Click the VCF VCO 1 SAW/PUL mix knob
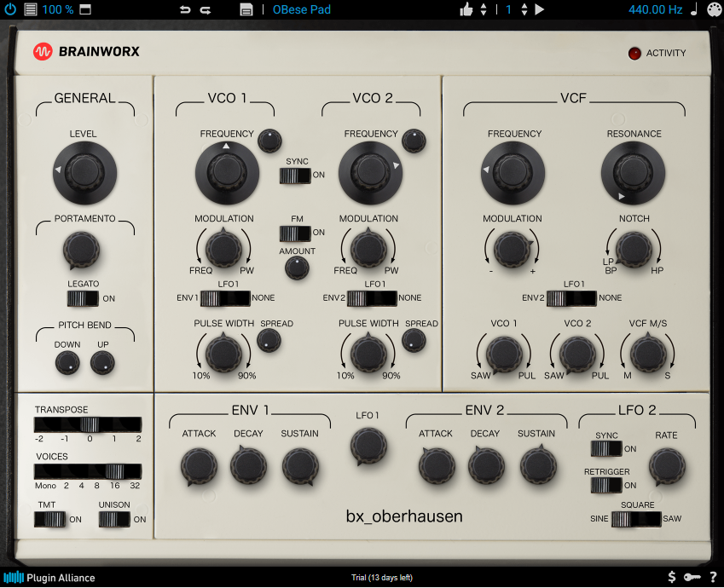The height and width of the screenshot is (588, 724). point(504,355)
